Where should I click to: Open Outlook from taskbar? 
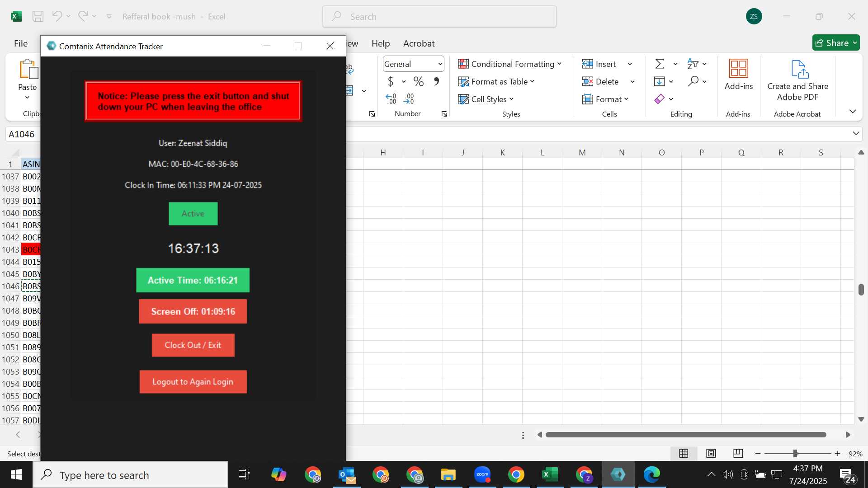347,475
